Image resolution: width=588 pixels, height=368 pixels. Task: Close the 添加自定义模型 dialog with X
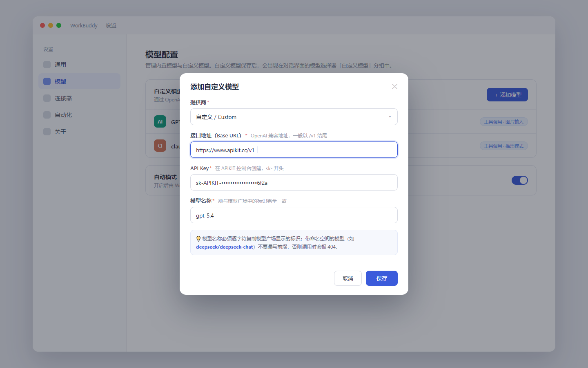tap(394, 86)
